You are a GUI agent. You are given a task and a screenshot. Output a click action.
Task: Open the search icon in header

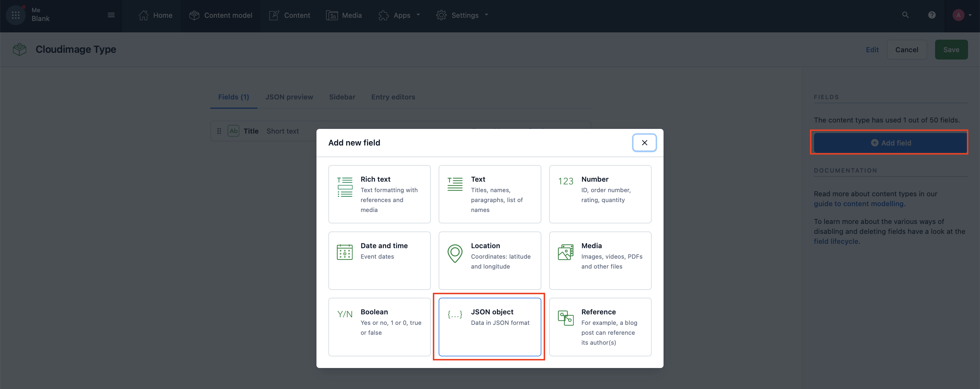905,15
